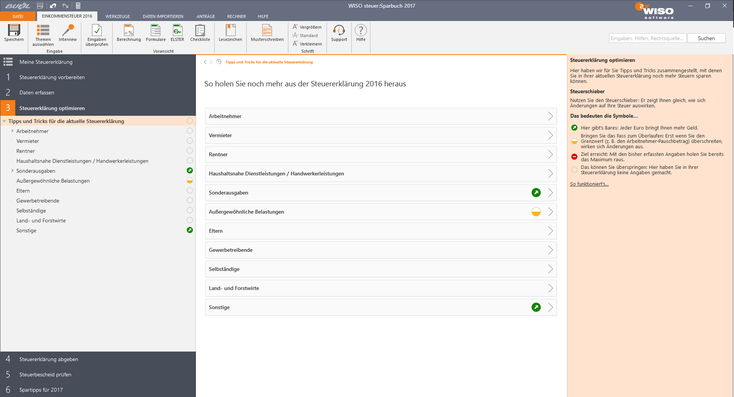The height and width of the screenshot is (397, 734).
Task: Collapse Tipps und Tricks tree node
Action: pyautogui.click(x=4, y=121)
